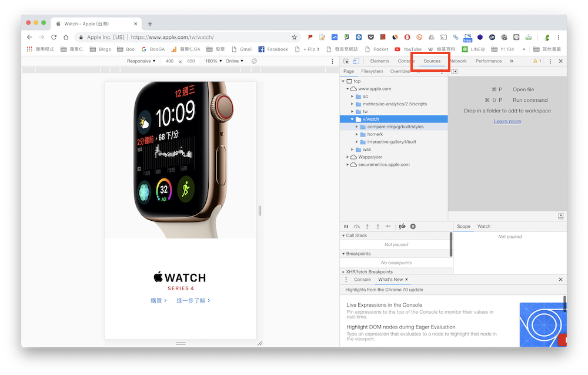The height and width of the screenshot is (375, 588).
Task: Open the Chrome main three-dot menu
Action: tap(558, 37)
